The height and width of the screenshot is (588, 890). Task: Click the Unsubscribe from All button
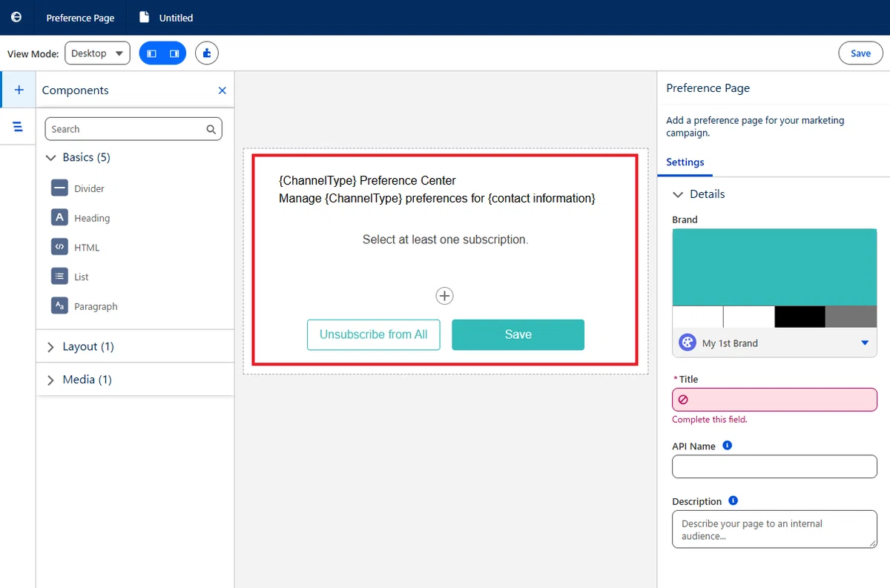coord(373,334)
